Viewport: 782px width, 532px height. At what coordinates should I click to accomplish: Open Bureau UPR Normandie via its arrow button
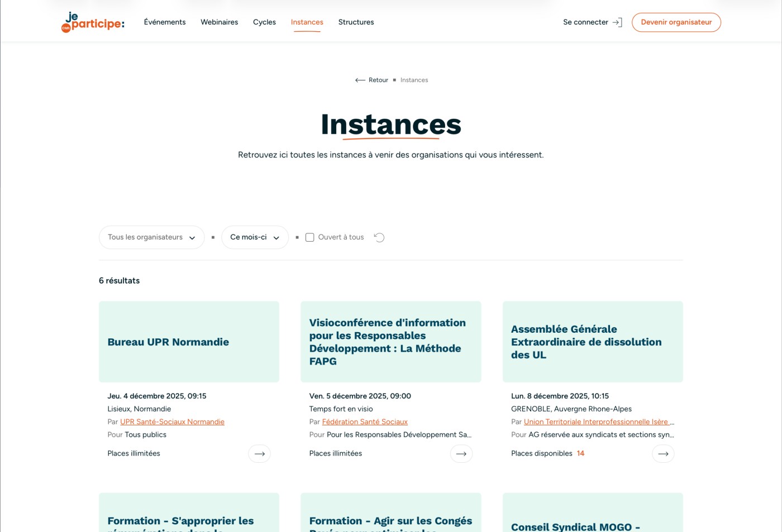point(259,454)
